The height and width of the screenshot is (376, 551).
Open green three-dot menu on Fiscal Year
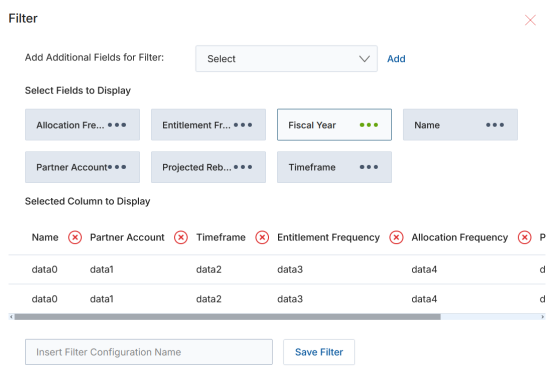coord(369,125)
